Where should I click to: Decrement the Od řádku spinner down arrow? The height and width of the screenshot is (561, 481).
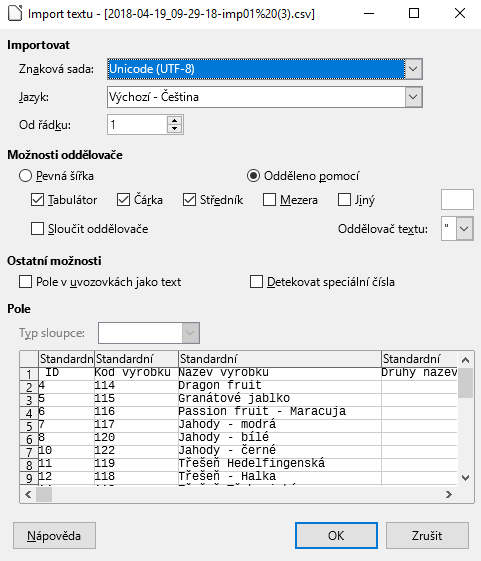point(174,129)
